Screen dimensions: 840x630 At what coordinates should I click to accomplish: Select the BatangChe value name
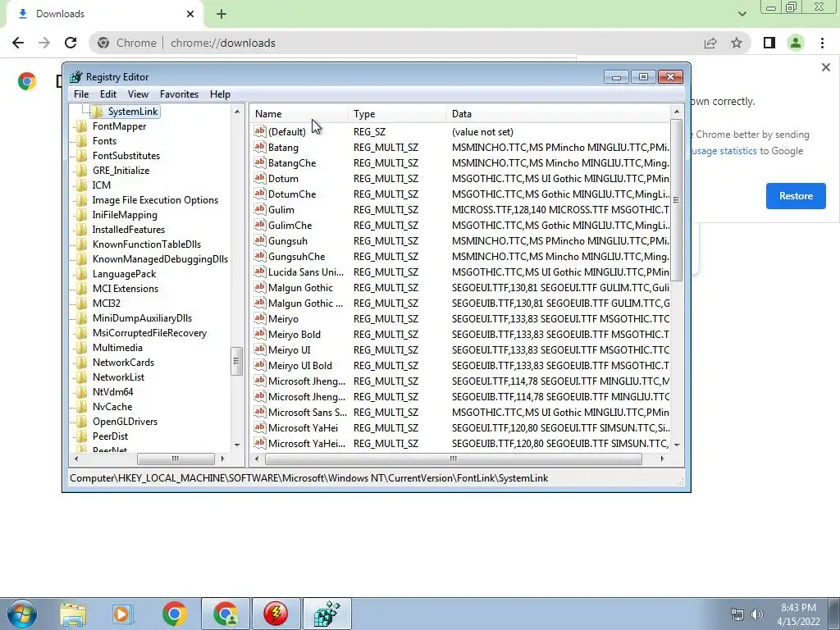[292, 163]
